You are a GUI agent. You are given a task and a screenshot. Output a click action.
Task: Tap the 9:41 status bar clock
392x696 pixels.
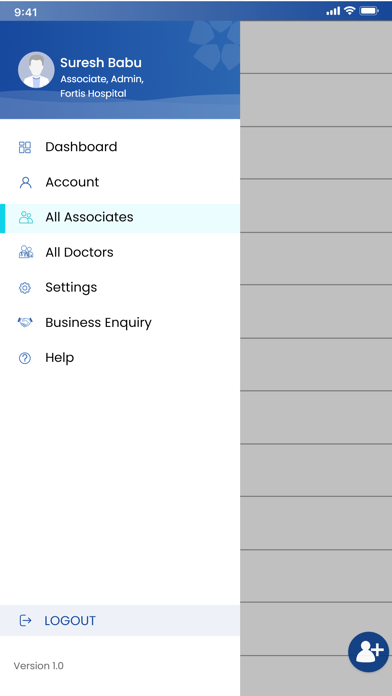(26, 12)
